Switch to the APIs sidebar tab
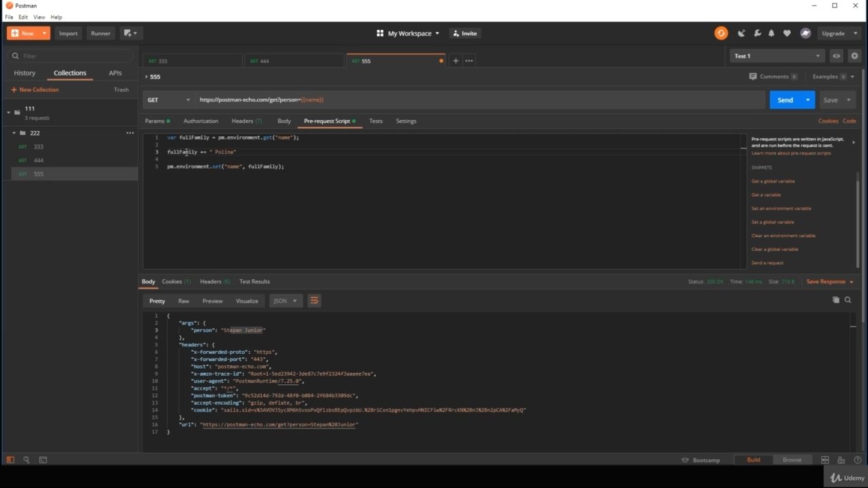 [115, 73]
